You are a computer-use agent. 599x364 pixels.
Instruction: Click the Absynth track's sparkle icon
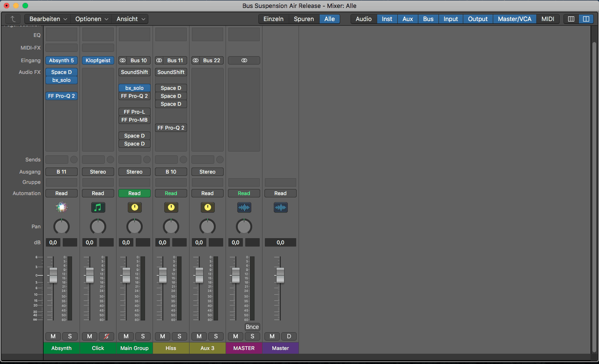(61, 207)
